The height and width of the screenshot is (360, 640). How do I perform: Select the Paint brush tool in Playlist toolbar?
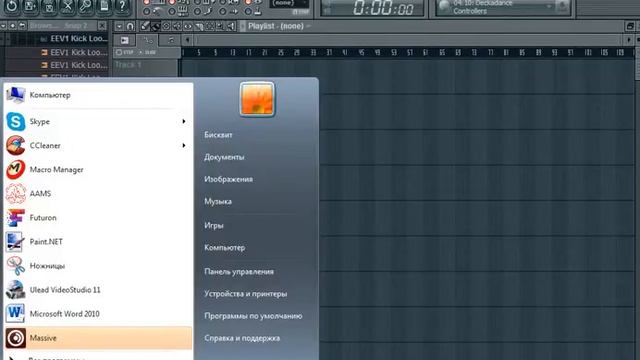pos(156,26)
